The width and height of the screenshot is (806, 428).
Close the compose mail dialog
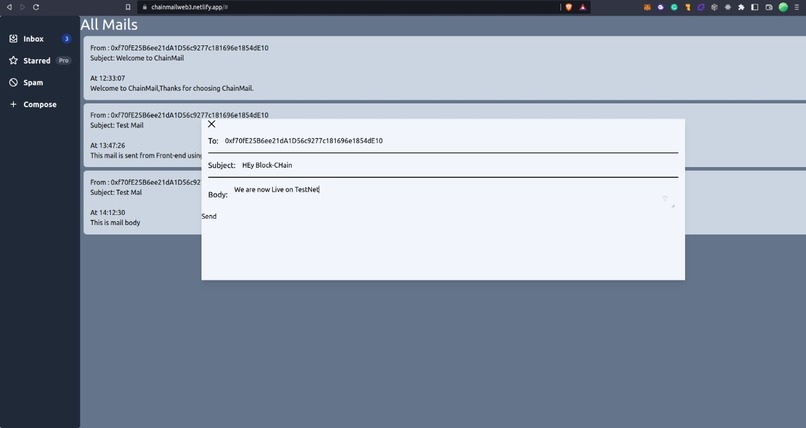click(x=211, y=124)
